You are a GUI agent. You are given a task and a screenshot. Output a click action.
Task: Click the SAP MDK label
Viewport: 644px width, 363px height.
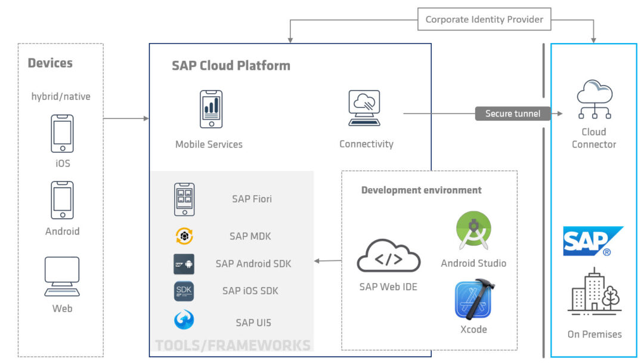click(x=250, y=236)
